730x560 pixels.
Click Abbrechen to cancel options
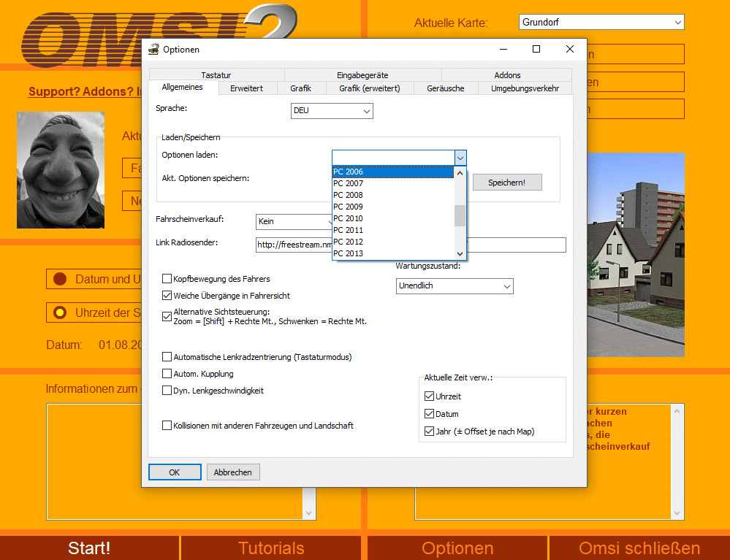[233, 472]
